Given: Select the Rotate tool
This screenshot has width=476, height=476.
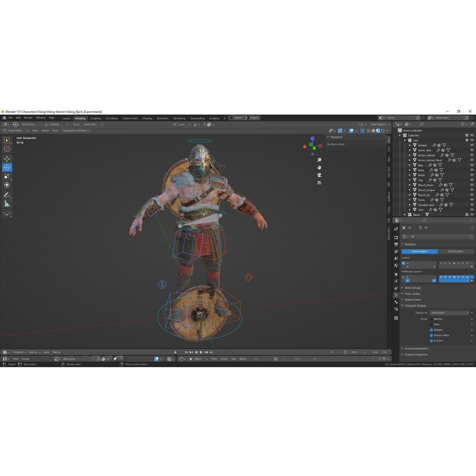Looking at the screenshot, I should (7, 167).
